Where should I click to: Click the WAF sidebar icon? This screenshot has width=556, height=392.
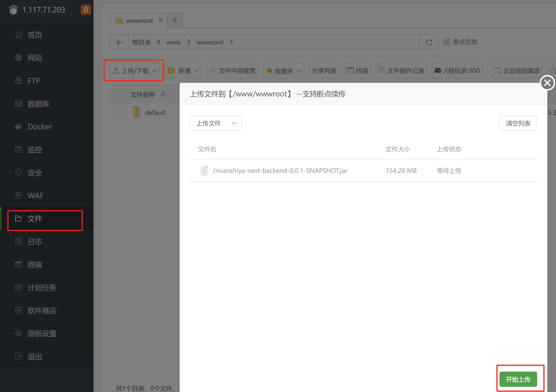[x=19, y=195]
